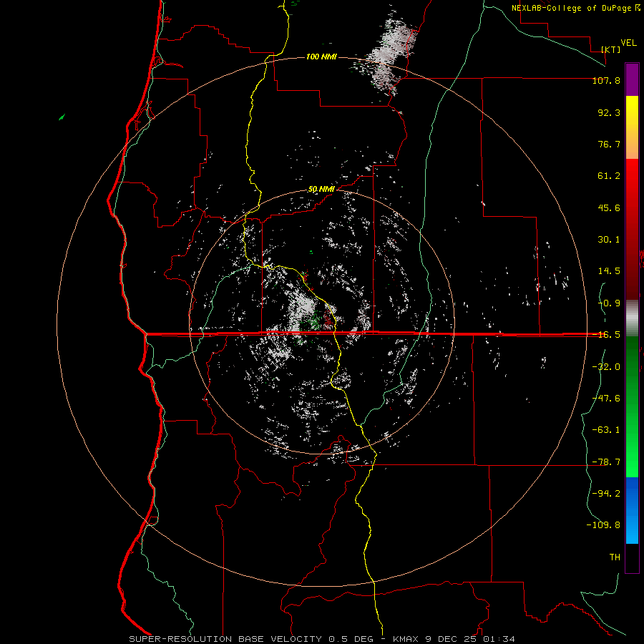
Task: Select the 92.3 legend value
Action: click(609, 112)
